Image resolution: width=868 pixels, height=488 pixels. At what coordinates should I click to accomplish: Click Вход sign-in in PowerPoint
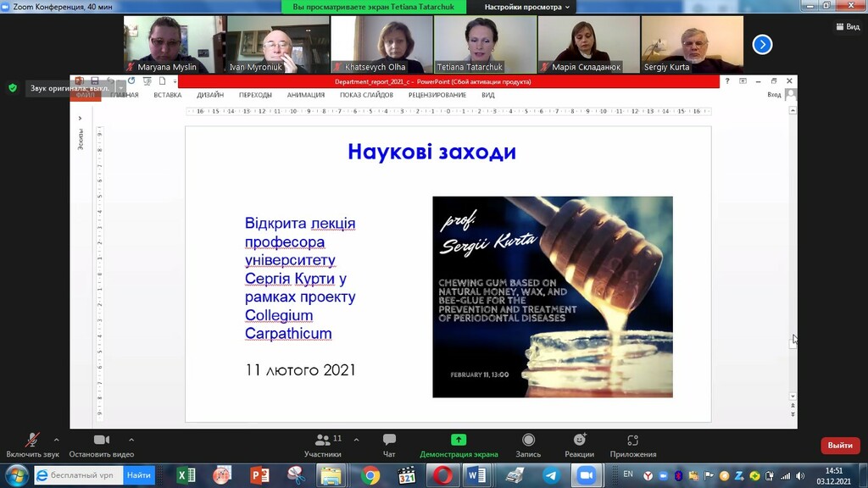[x=774, y=95]
